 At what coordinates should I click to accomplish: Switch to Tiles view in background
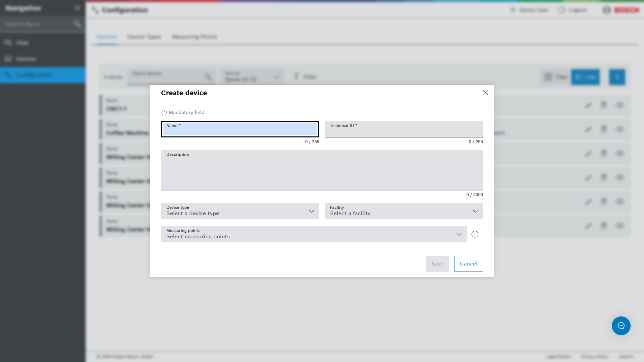pyautogui.click(x=556, y=77)
